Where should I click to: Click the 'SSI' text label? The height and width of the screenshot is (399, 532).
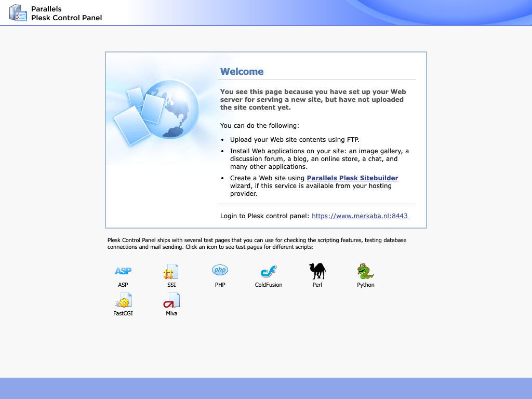click(x=171, y=285)
